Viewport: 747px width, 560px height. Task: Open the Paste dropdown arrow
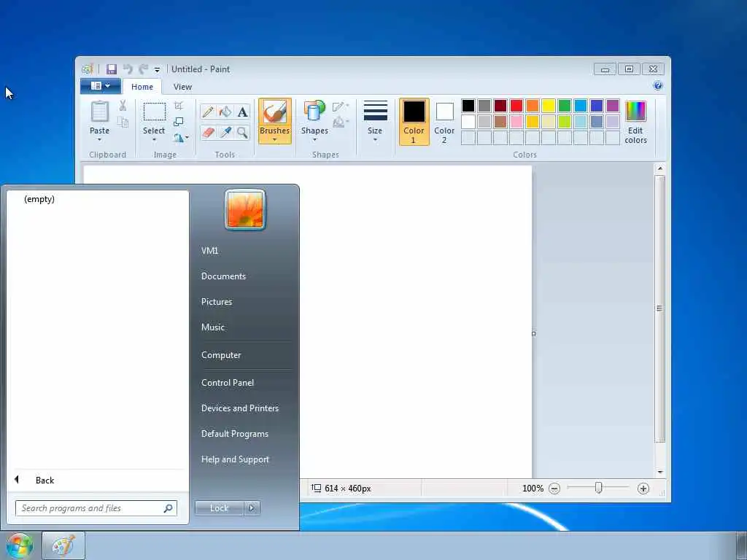coord(99,140)
